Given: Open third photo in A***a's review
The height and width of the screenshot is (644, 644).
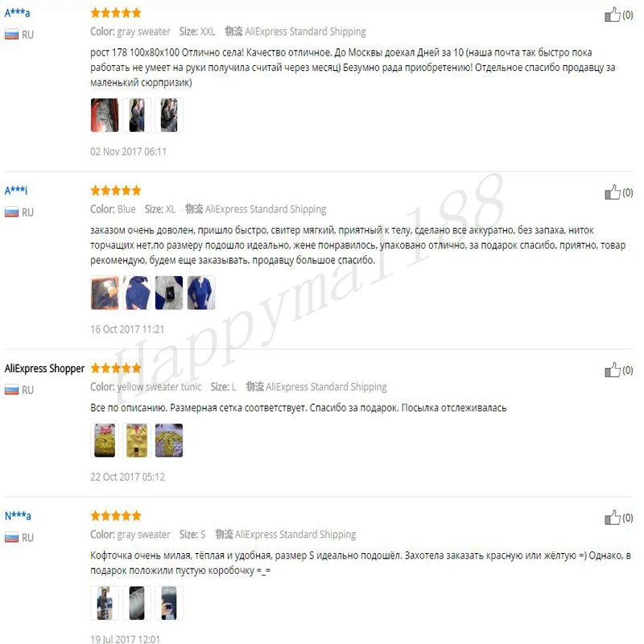Looking at the screenshot, I should tap(169, 115).
